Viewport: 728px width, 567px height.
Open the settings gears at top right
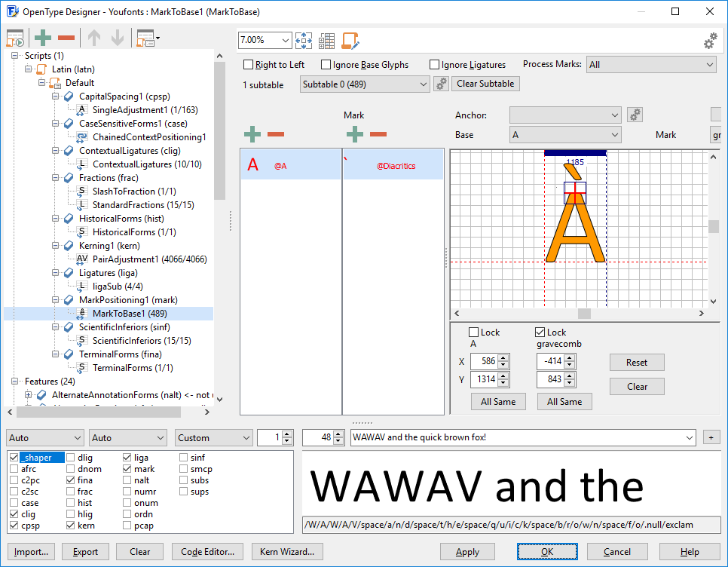pyautogui.click(x=710, y=41)
